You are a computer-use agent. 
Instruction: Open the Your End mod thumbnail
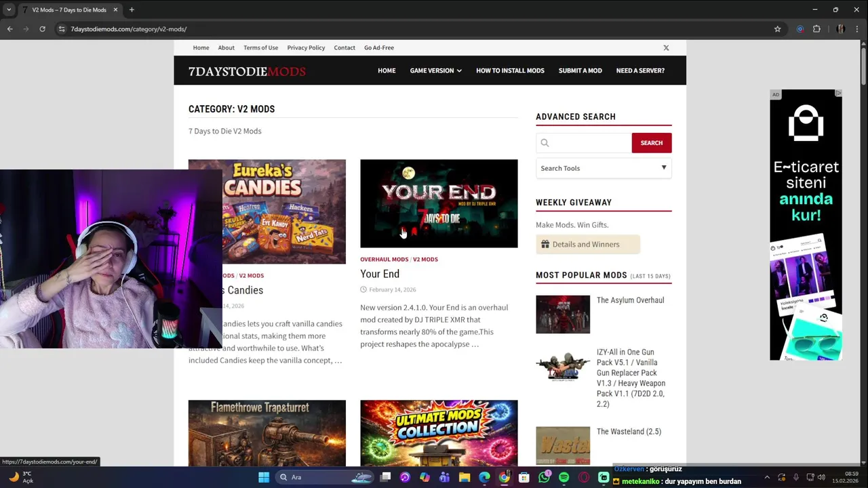pyautogui.click(x=439, y=203)
